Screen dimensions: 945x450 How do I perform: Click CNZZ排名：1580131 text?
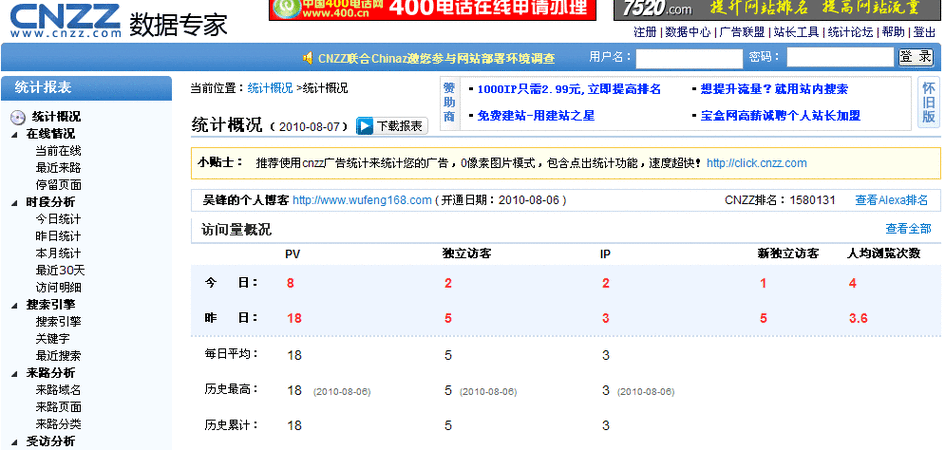point(780,200)
